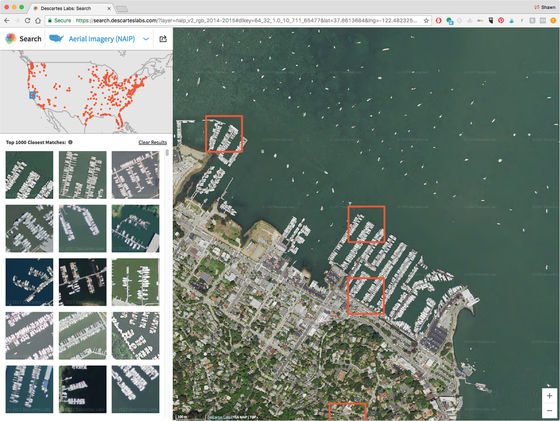
Task: Expand the Aerial Imagery (NAIP) layer dropdown
Action: click(146, 39)
